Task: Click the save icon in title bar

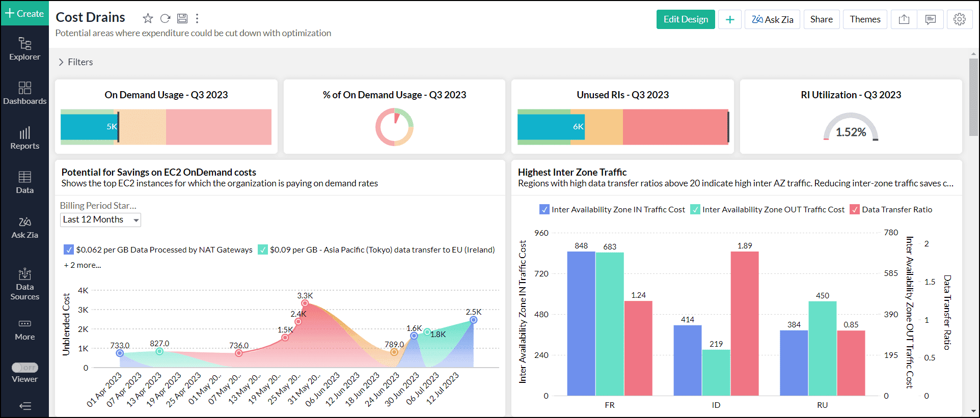Action: 182,19
